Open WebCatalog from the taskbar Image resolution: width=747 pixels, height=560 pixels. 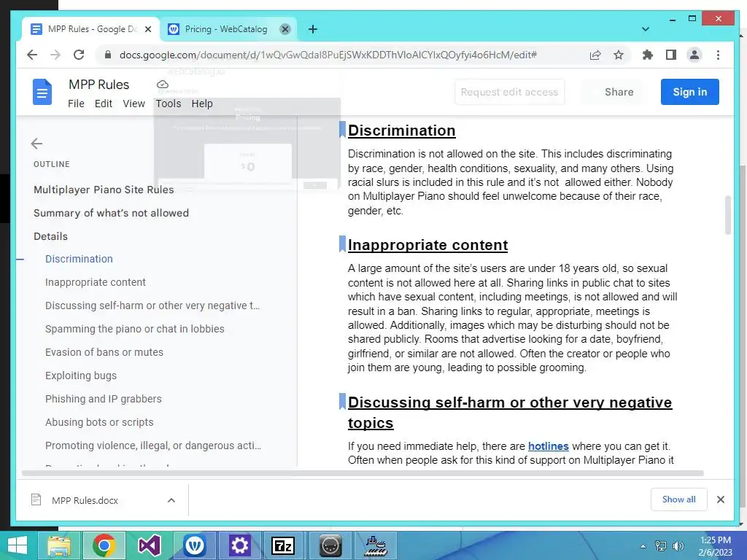point(194,545)
